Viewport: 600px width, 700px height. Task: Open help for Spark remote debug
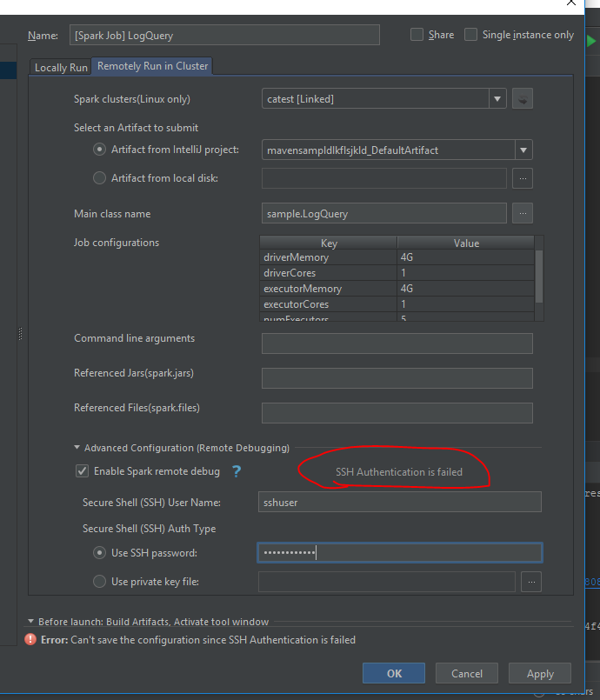point(235,471)
